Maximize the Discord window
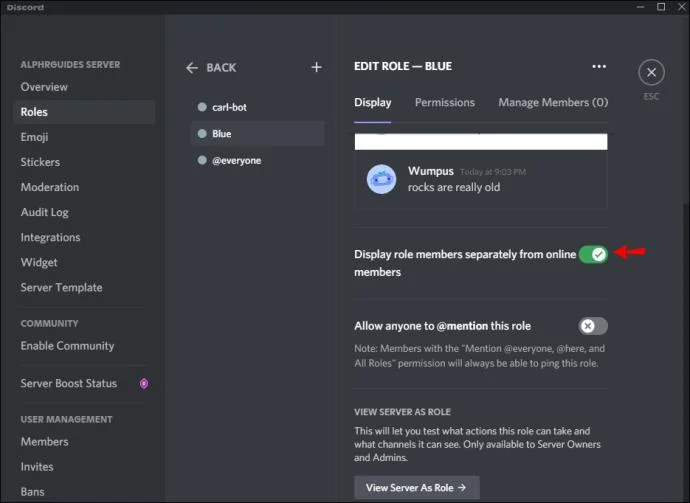Image resolution: width=690 pixels, height=503 pixels. [x=661, y=7]
